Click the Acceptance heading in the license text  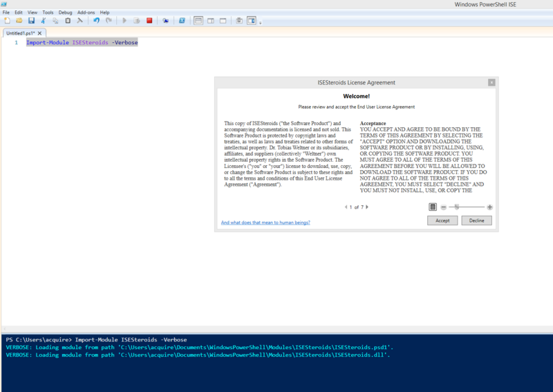[373, 124]
